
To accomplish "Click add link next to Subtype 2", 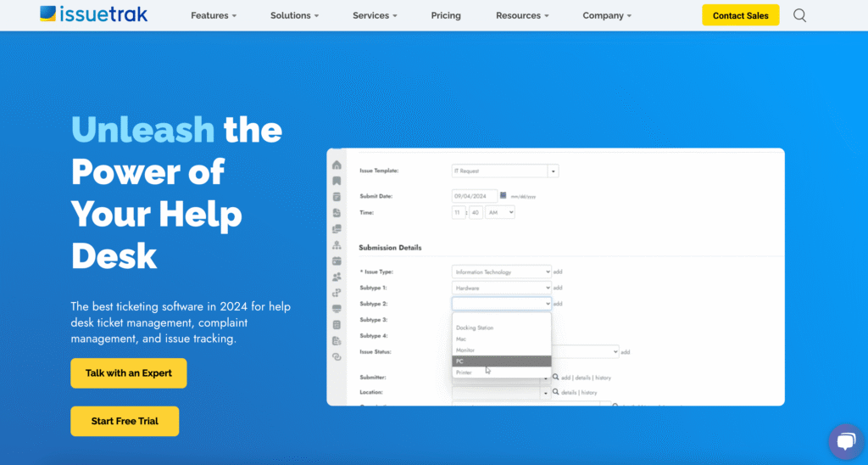I will (558, 304).
